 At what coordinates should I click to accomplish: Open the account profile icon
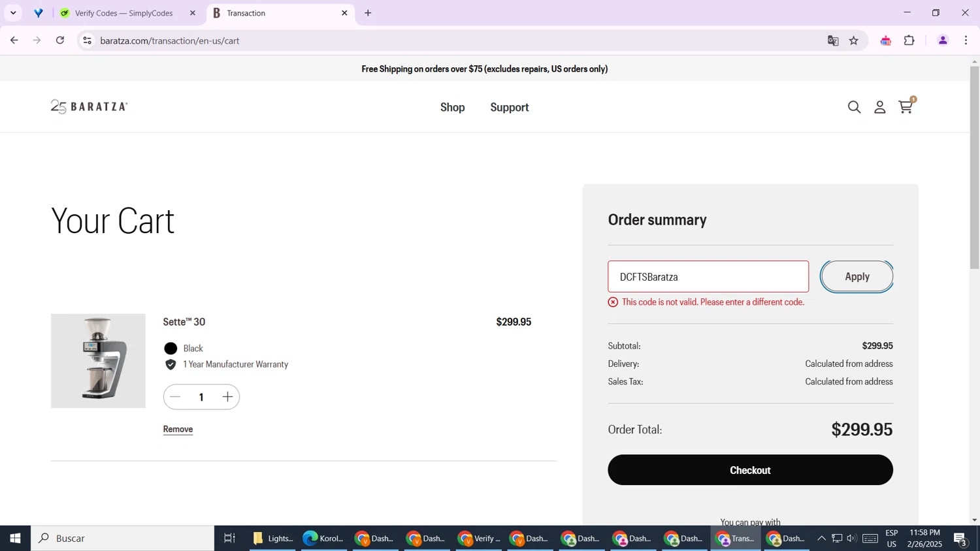[x=880, y=107]
